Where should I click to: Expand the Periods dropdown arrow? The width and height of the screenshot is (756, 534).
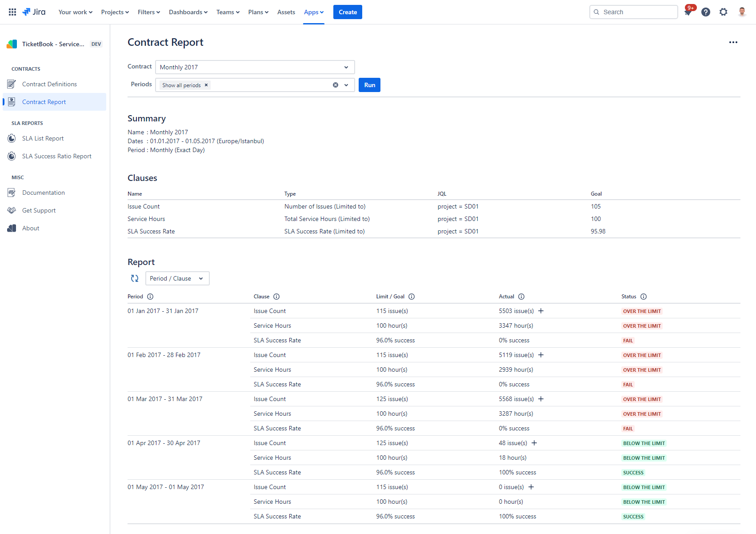(346, 85)
